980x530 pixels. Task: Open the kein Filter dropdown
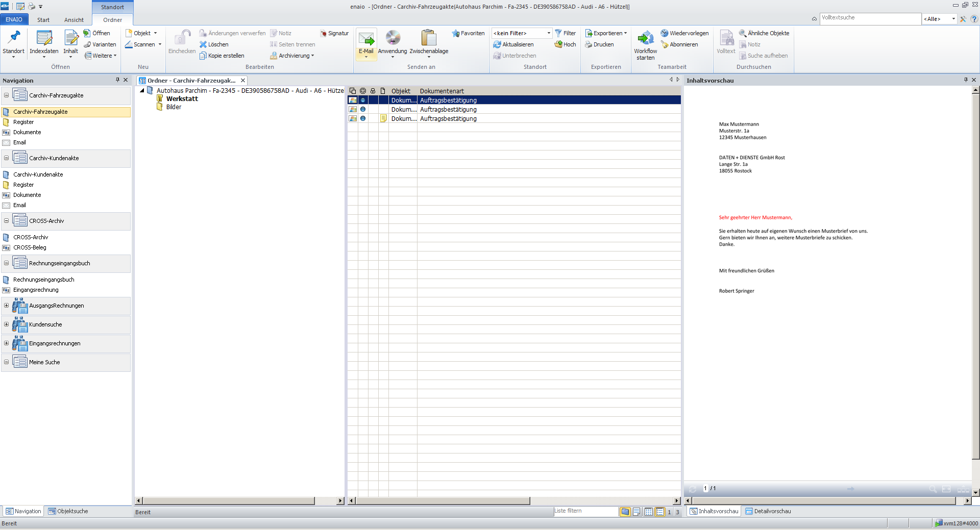click(x=549, y=33)
